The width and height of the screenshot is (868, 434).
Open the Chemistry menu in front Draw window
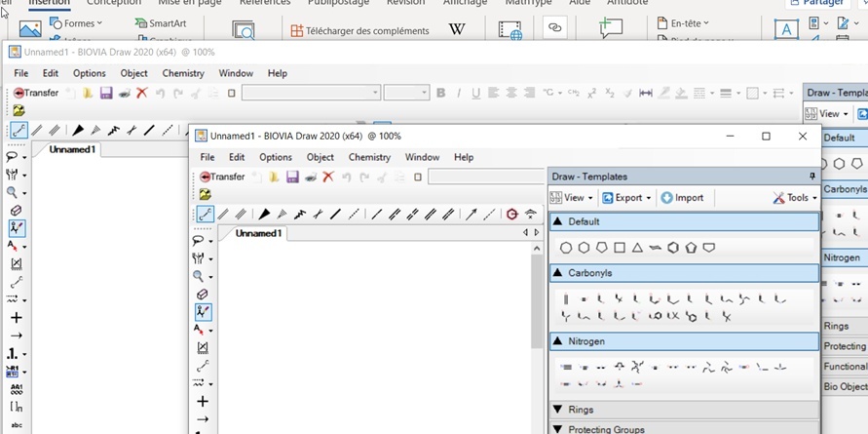[x=369, y=157]
